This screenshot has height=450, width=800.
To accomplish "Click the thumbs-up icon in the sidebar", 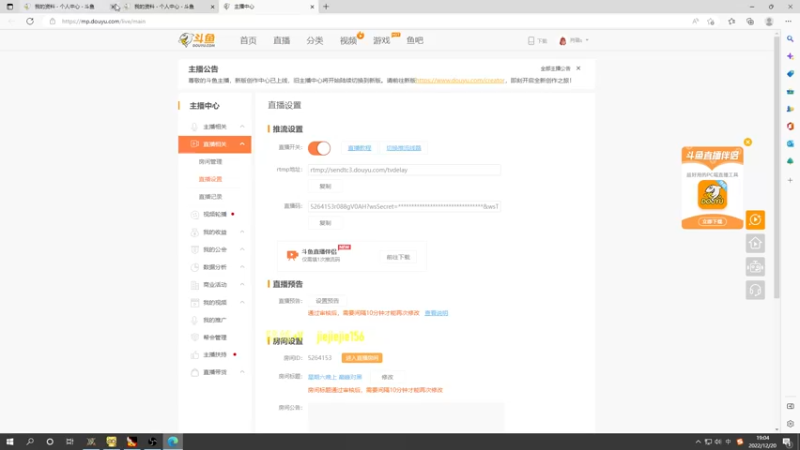I will 194,355.
